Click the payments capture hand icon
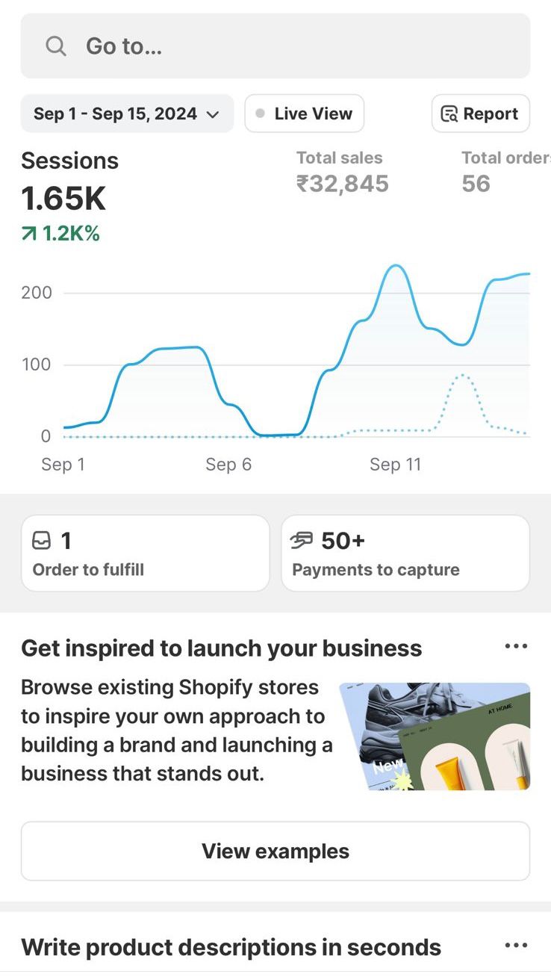 [302, 541]
